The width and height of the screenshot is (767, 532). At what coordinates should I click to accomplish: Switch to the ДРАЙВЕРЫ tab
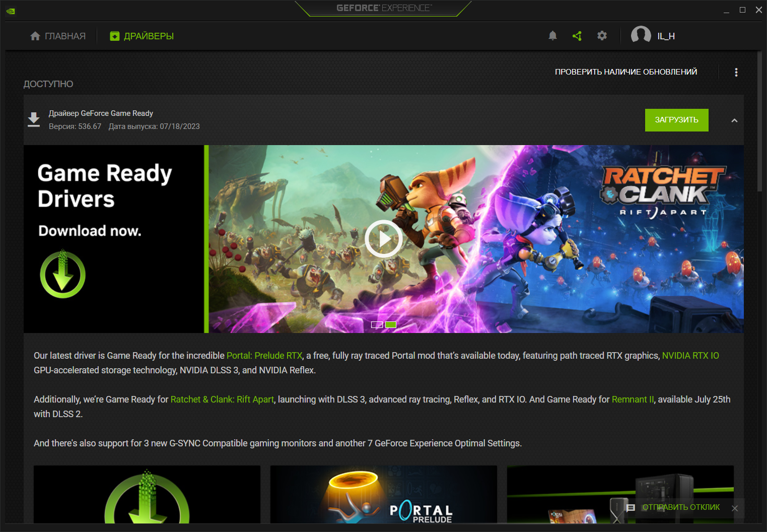(142, 36)
